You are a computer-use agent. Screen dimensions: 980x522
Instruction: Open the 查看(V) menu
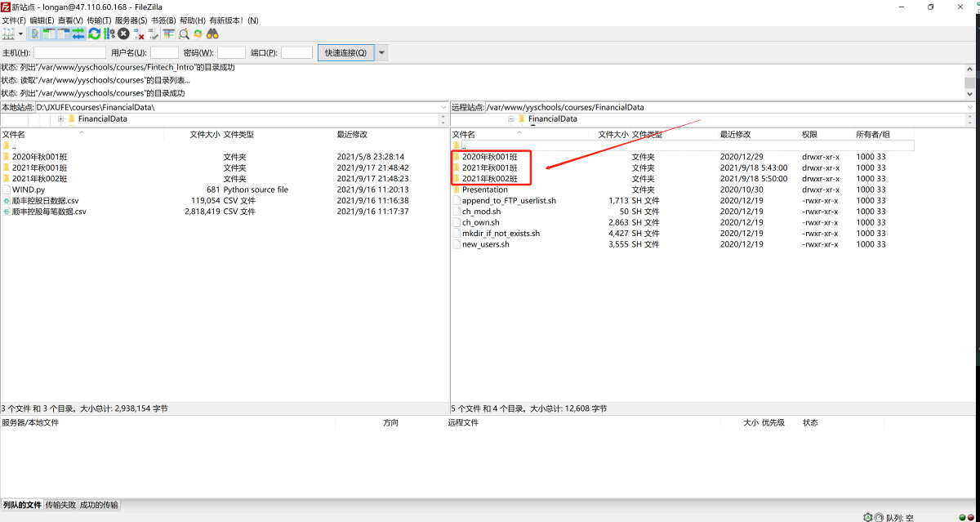click(x=71, y=20)
